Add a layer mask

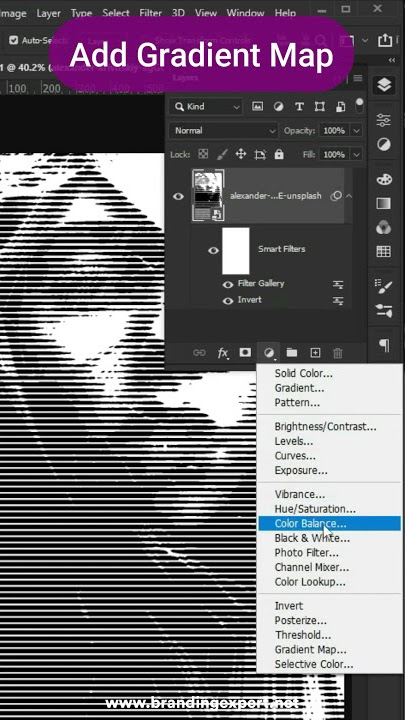(245, 352)
